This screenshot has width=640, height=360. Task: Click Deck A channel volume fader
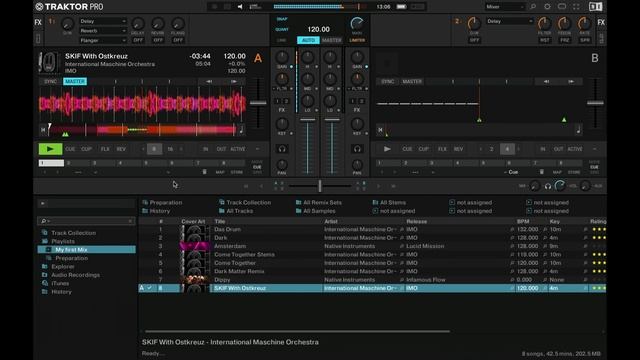[308, 120]
